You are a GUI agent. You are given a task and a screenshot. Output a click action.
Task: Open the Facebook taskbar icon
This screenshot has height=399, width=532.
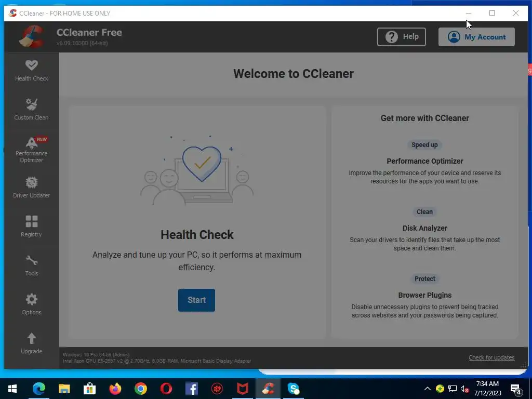coord(191,389)
